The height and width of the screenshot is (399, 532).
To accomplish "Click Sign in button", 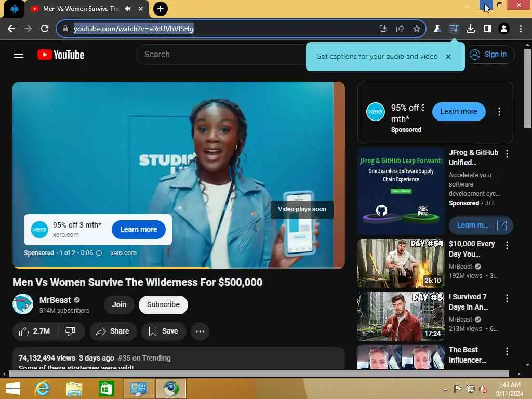I will pyautogui.click(x=488, y=54).
